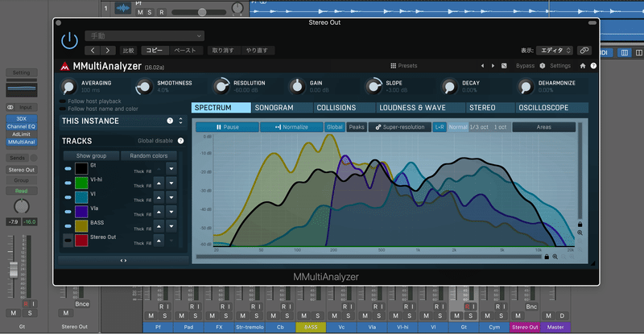Switch to the STEREO tab
The height and width of the screenshot is (334, 644).
490,108
